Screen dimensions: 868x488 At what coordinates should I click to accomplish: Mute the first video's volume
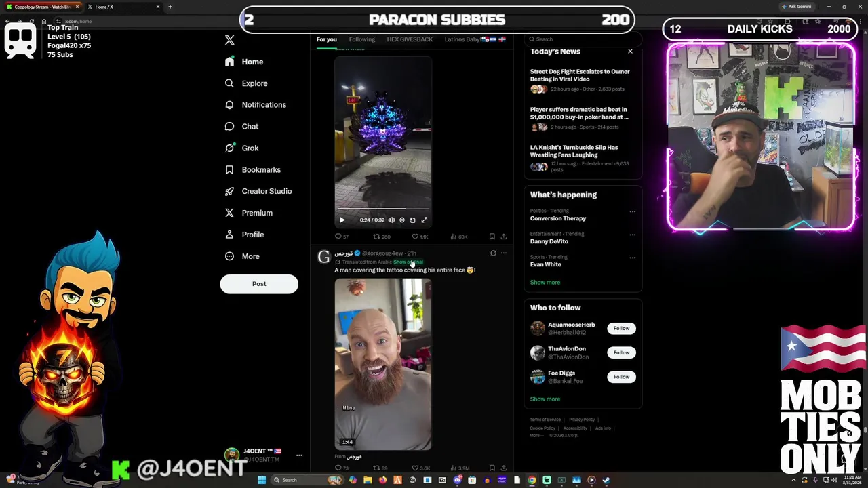[391, 220]
